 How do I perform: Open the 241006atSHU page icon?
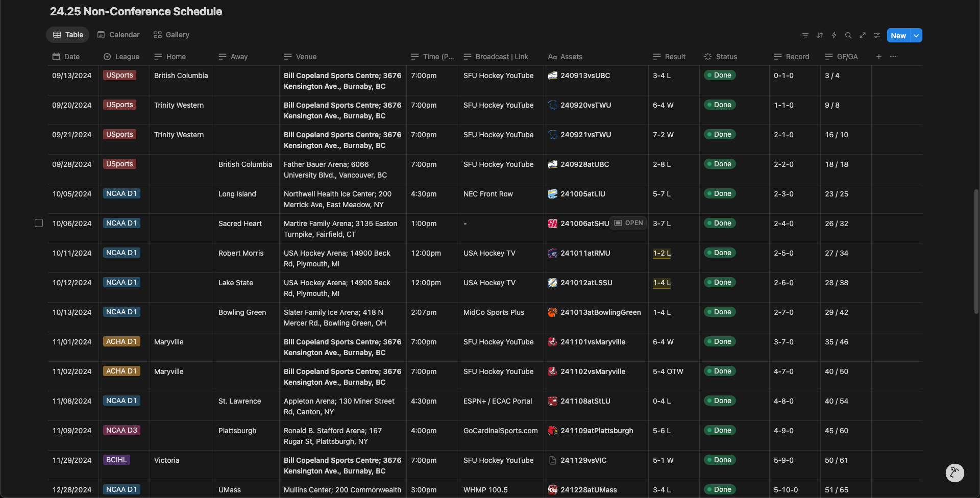552,223
